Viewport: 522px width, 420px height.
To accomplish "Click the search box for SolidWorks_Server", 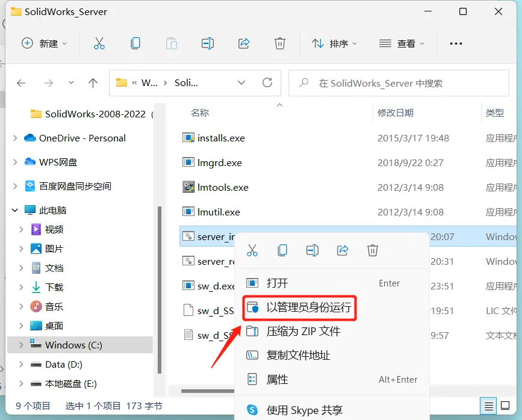I will (399, 83).
